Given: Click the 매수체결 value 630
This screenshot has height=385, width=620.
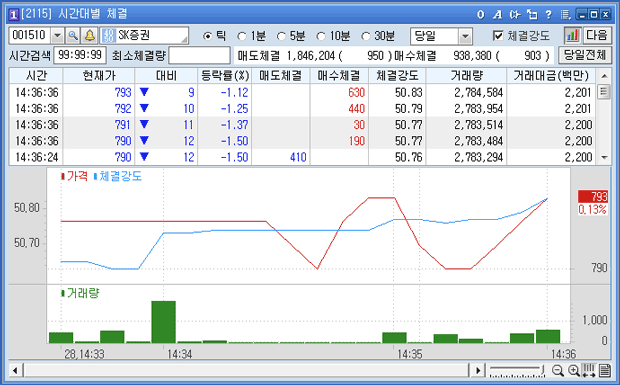Looking at the screenshot, I should point(356,92).
